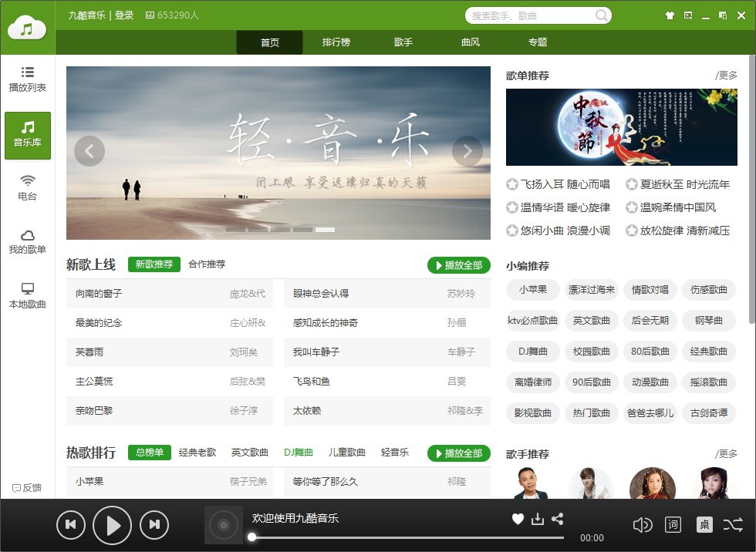Favorite the song with the heart icon
Screen dimensions: 756x552
[517, 519]
